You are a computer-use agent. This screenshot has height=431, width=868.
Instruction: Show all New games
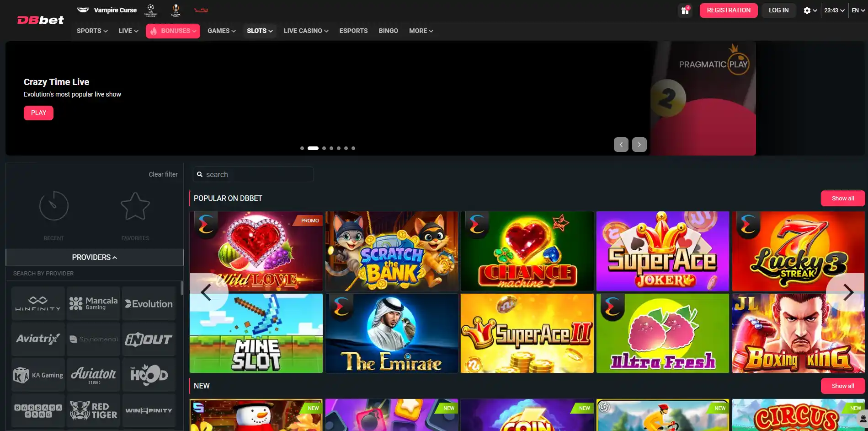843,386
